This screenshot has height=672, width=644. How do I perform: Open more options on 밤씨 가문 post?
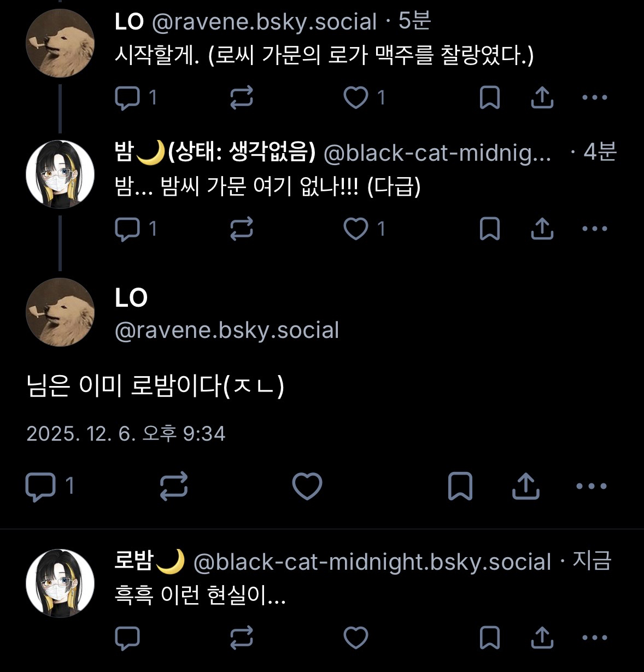pyautogui.click(x=595, y=229)
